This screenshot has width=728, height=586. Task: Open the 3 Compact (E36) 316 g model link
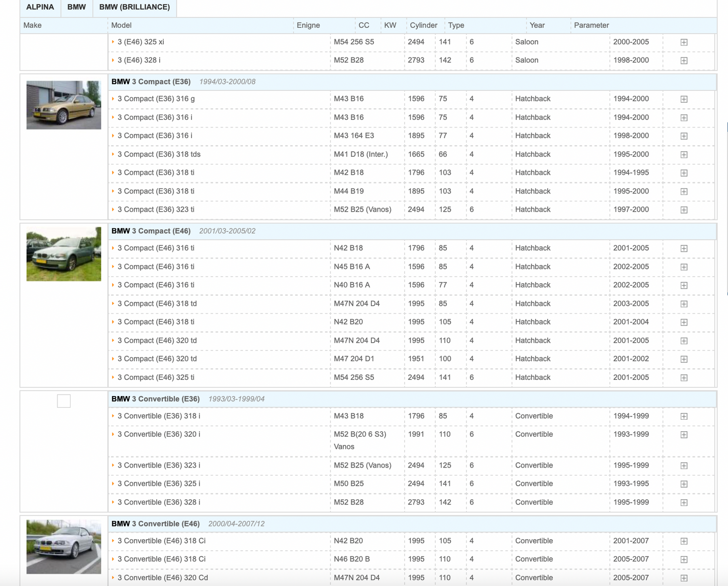[x=156, y=99]
